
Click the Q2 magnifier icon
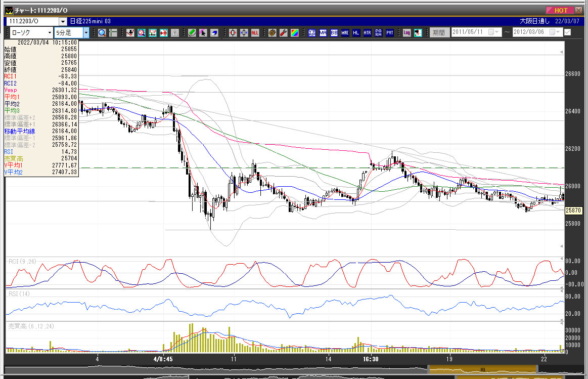tap(142, 33)
